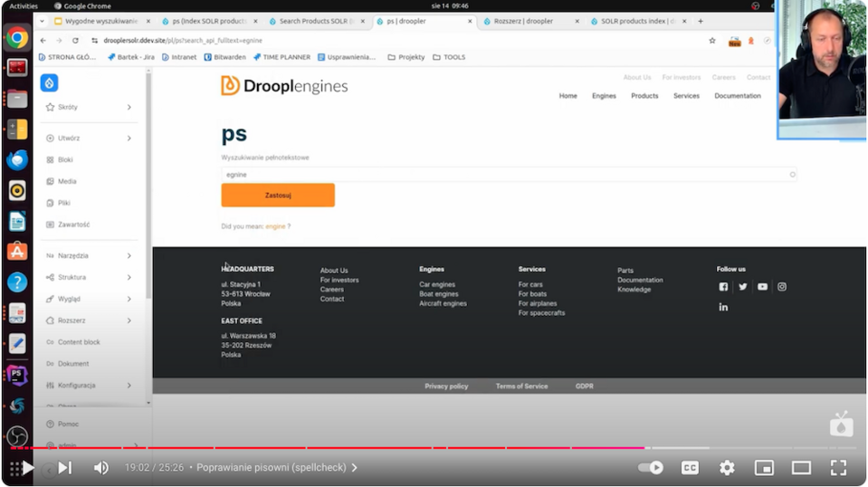Screen dimensions: 868x487
Task: Open OBS Studio from the dock
Action: pyautogui.click(x=17, y=436)
